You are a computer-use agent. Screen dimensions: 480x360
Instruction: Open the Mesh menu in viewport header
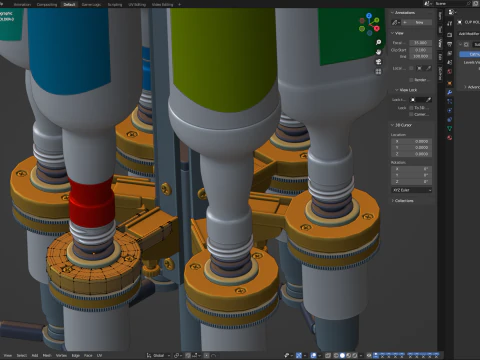47,355
